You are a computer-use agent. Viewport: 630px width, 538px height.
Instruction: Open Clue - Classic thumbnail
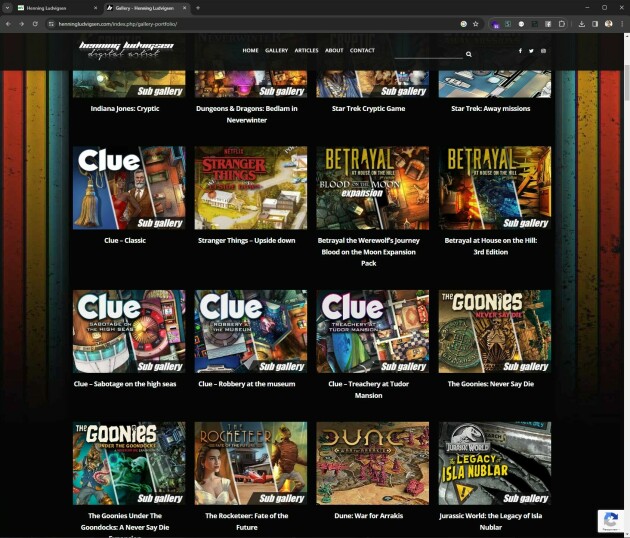pyautogui.click(x=129, y=188)
